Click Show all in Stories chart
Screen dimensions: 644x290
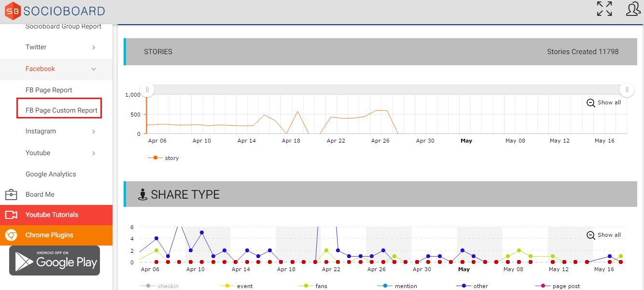[609, 102]
